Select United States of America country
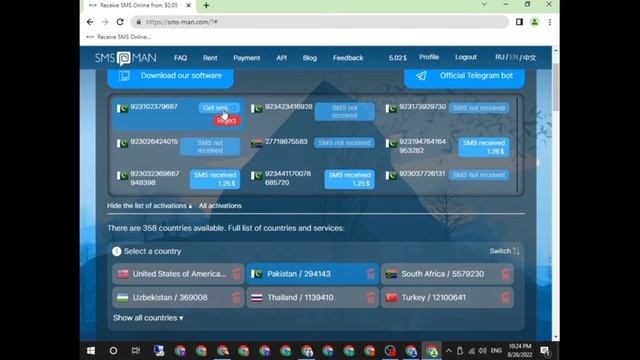The height and width of the screenshot is (360, 640). (x=178, y=274)
